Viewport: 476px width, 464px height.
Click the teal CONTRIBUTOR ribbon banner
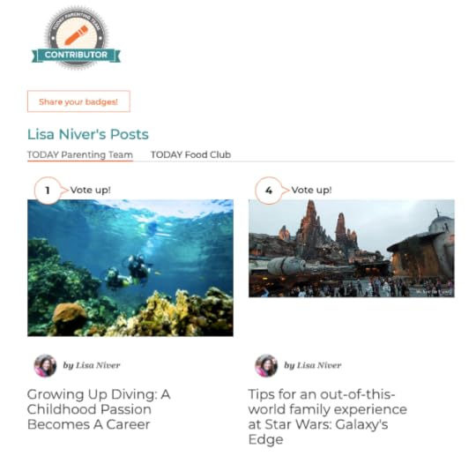pyautogui.click(x=76, y=56)
